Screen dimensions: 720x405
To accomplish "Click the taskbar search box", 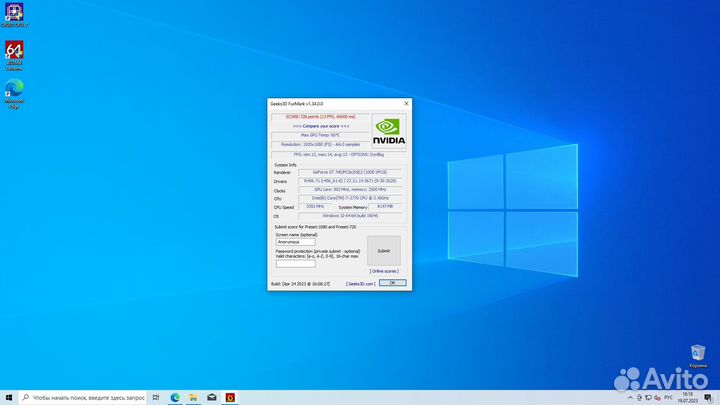I will click(x=83, y=398).
